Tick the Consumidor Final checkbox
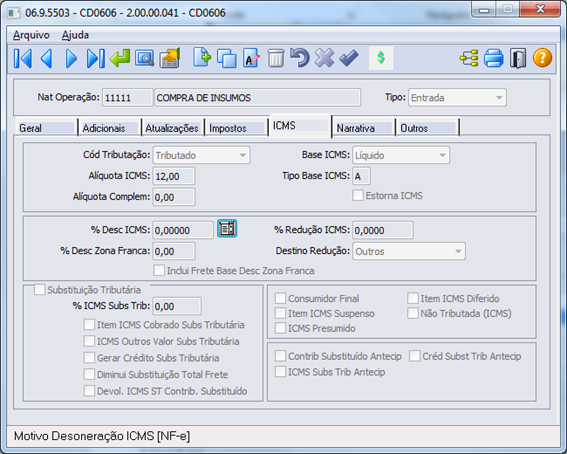Screen dimensions: 567x454 pos(280,298)
